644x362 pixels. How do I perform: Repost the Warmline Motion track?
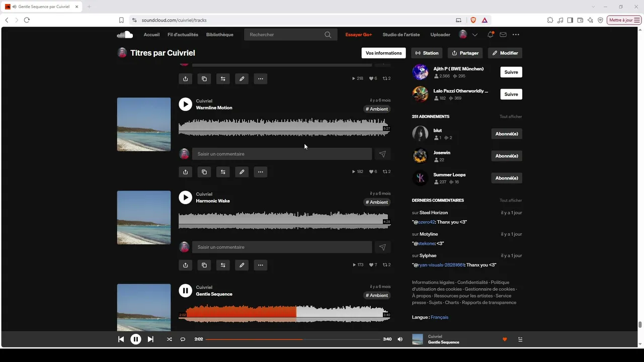point(223,172)
